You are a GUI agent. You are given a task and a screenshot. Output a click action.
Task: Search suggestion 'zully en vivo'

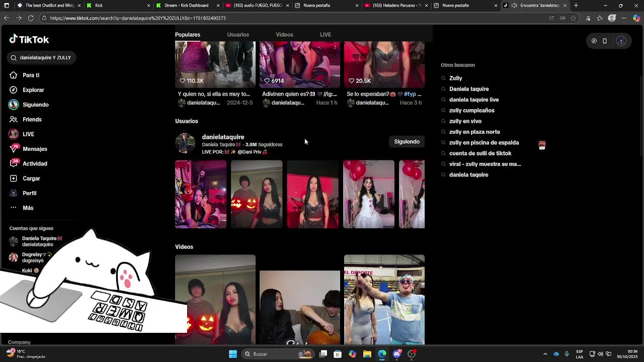[465, 121]
